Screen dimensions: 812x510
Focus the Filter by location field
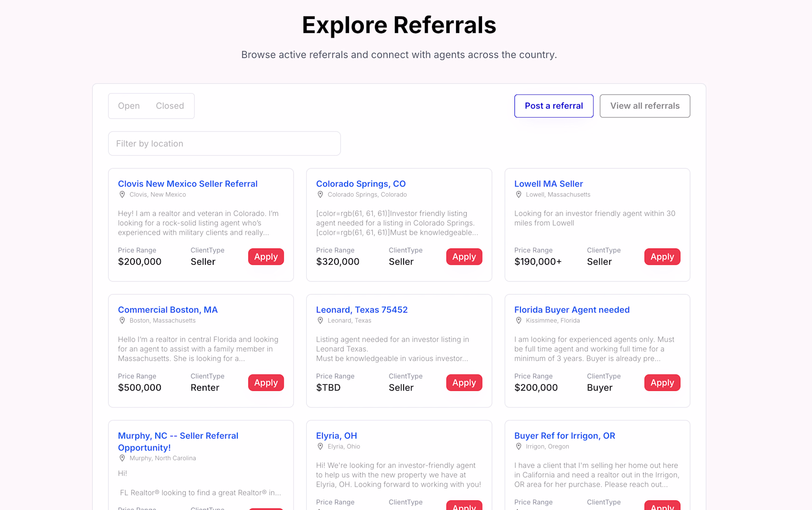(224, 144)
